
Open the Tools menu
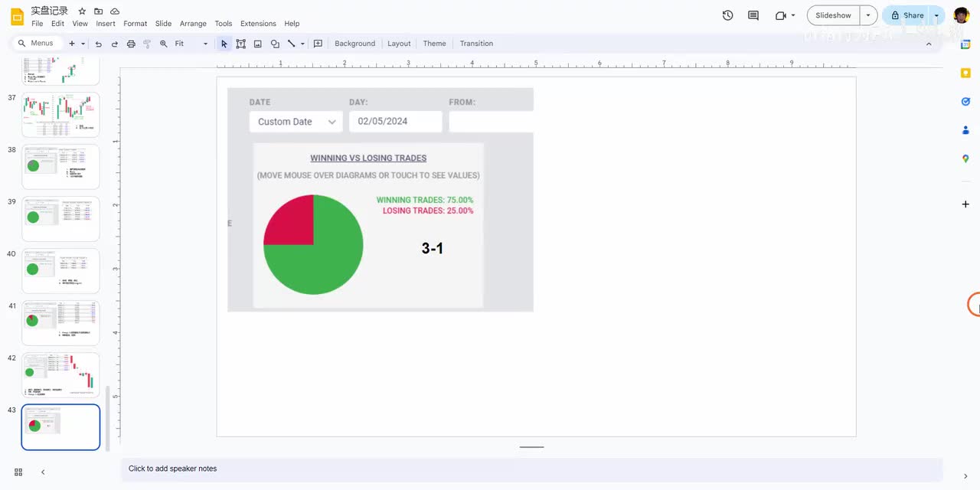tap(223, 24)
